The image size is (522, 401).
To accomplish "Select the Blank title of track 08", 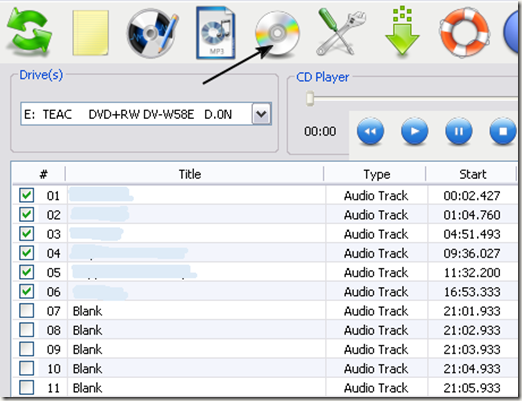I will click(x=87, y=330).
